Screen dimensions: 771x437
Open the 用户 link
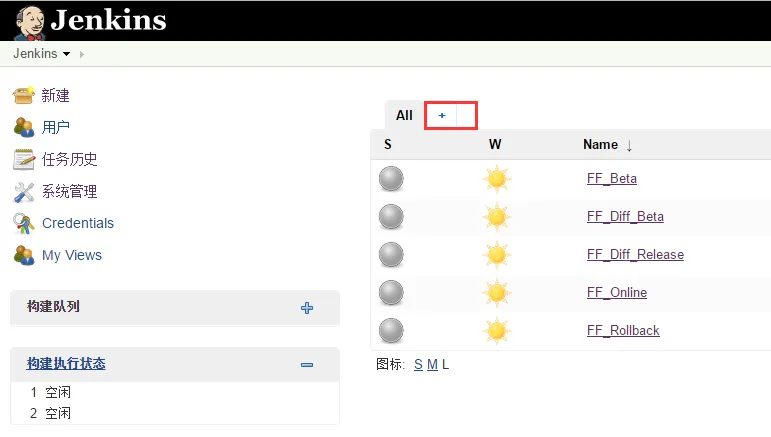(56, 127)
